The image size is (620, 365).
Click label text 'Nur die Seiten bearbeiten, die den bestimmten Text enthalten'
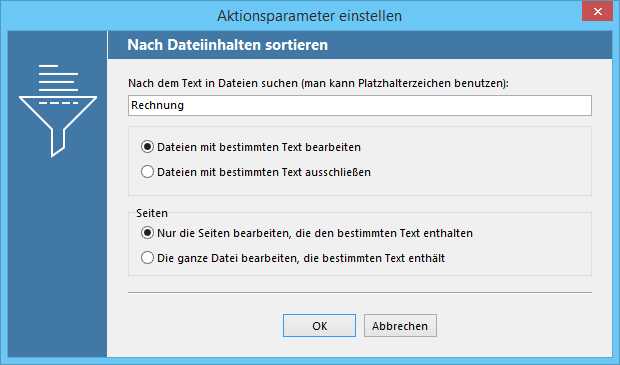(x=315, y=233)
